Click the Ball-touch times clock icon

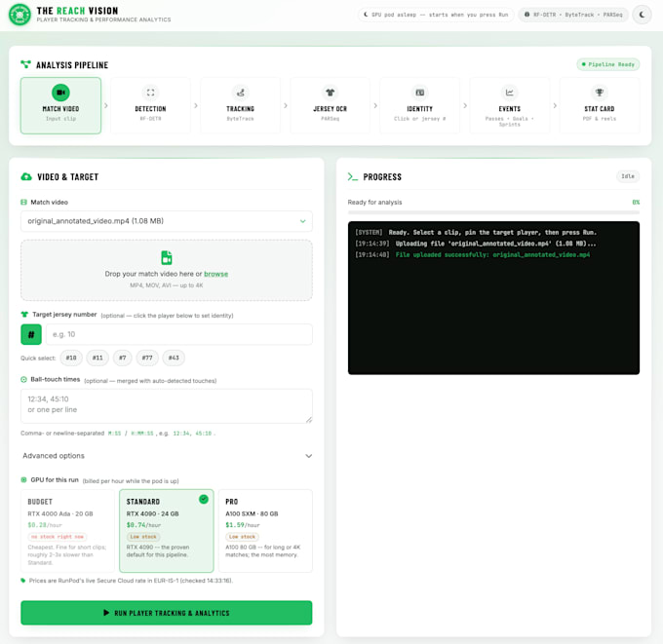(x=23, y=379)
